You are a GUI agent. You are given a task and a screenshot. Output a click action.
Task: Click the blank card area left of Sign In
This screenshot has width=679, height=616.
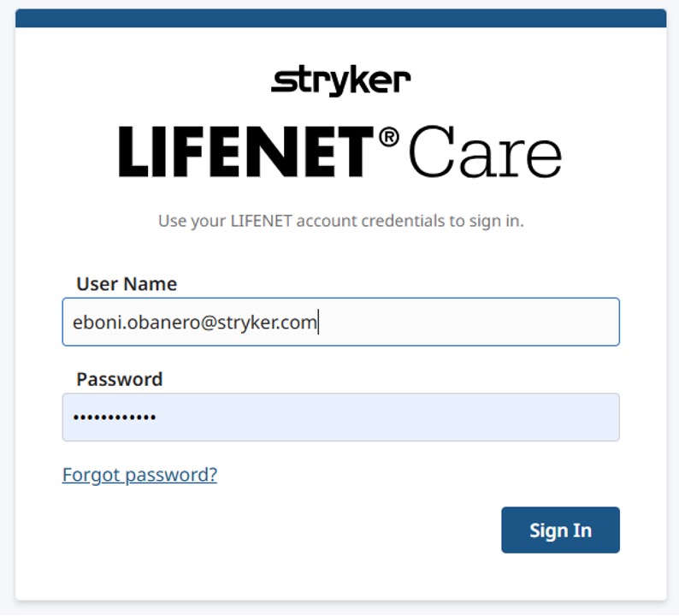pos(281,530)
